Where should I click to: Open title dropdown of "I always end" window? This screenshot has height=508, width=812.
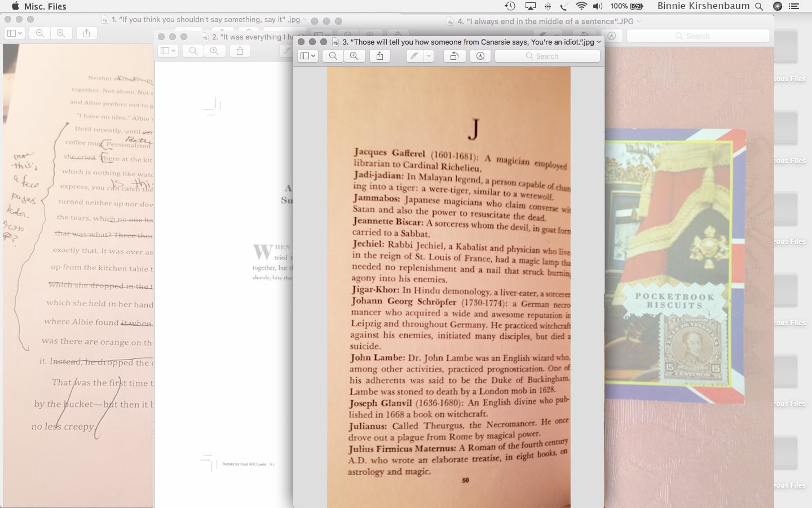pyautogui.click(x=639, y=21)
